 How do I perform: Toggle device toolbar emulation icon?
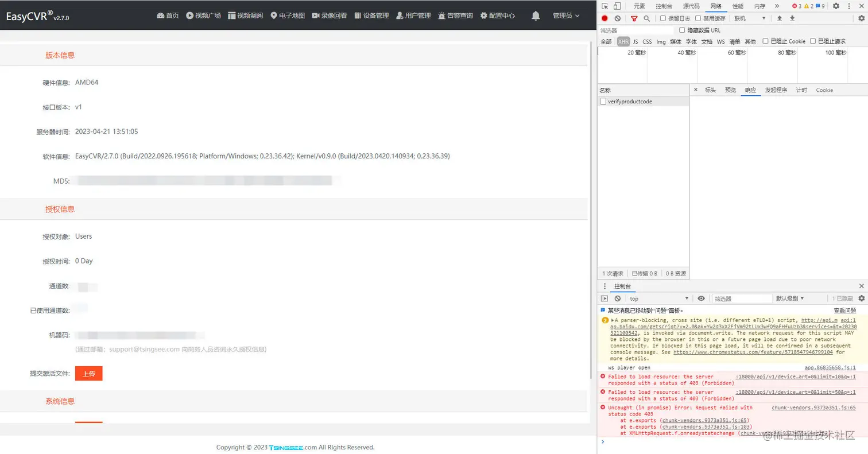(x=617, y=6)
